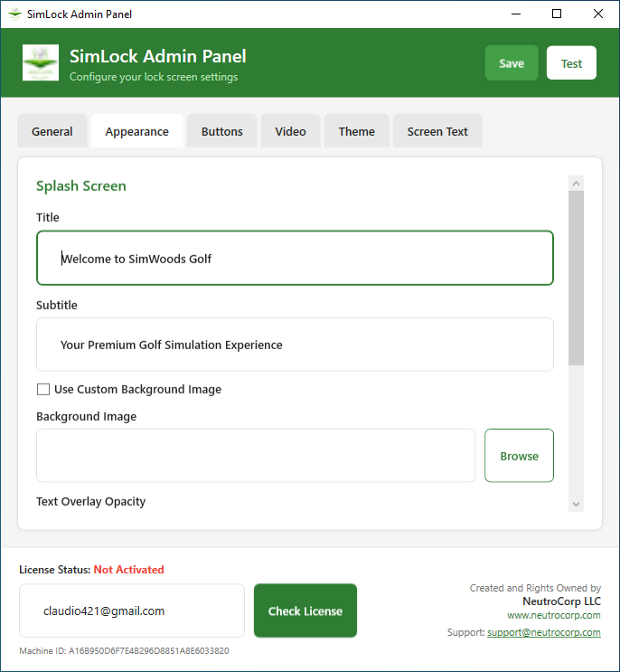
Task: Open the Theme tab
Action: (356, 131)
